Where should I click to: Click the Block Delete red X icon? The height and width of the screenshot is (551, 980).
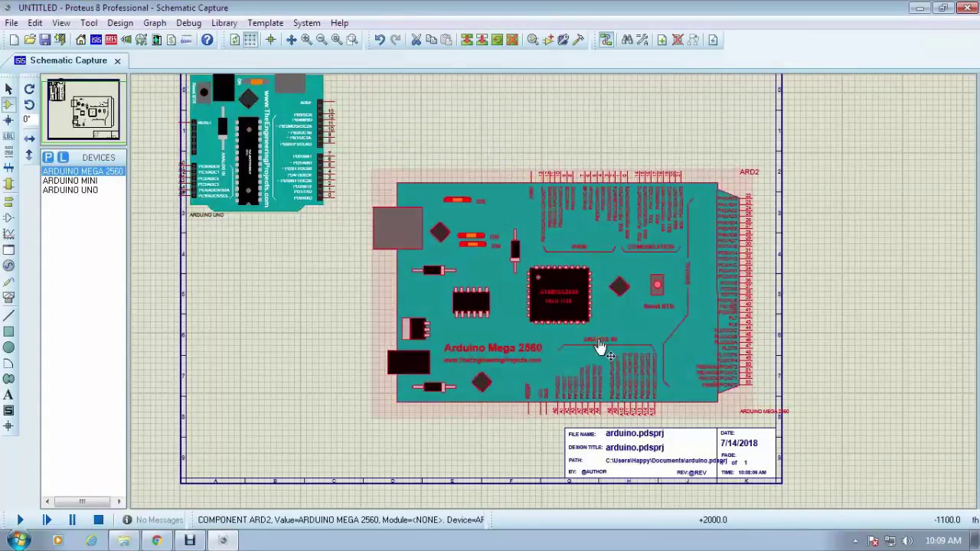tap(512, 40)
